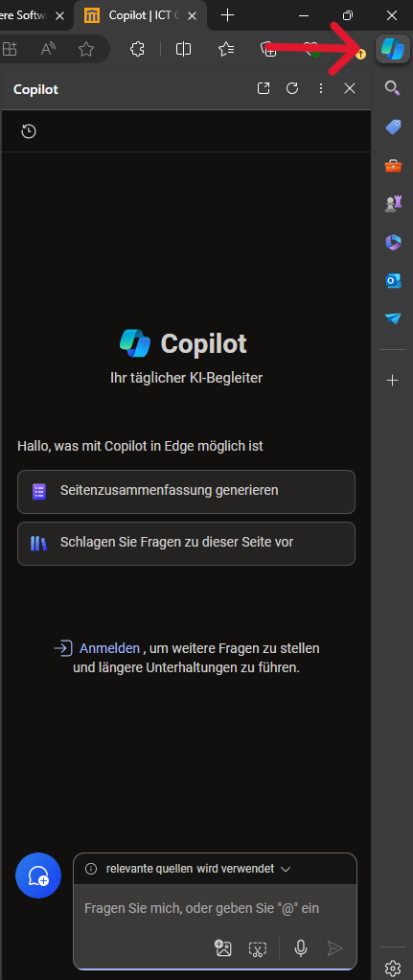Close the Copilot sidebar pane

click(x=349, y=89)
